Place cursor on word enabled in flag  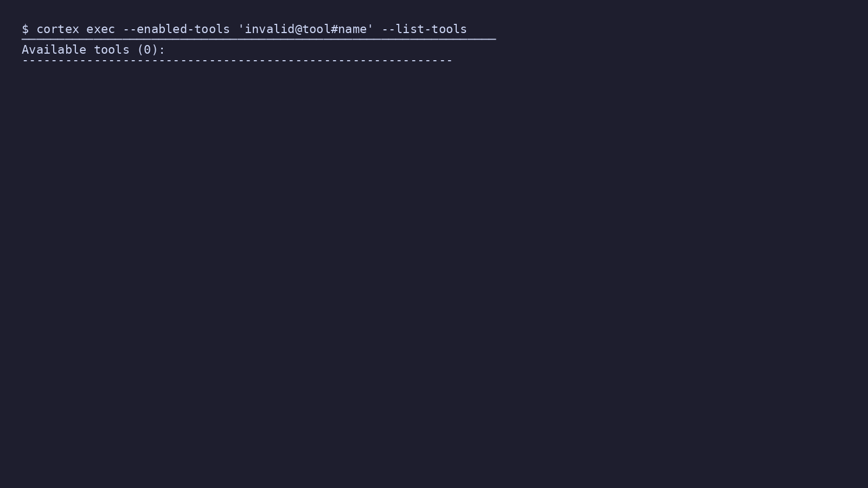(162, 29)
